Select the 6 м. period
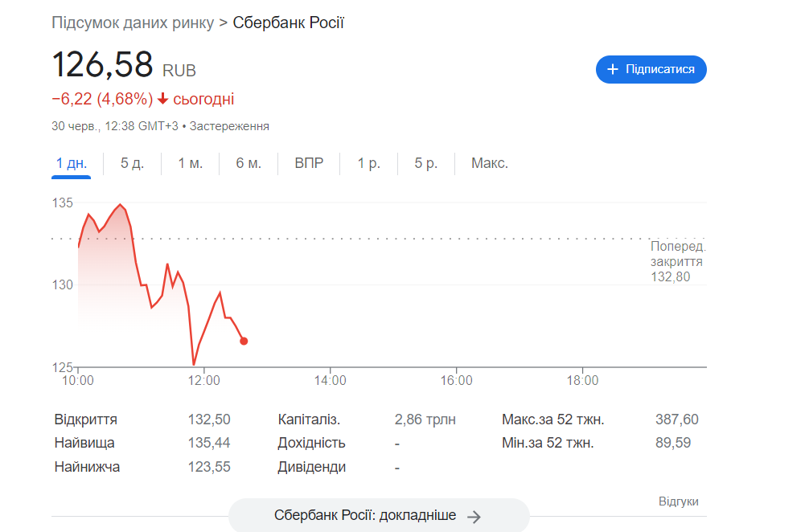Viewport: 805px width, 532px height. pos(248,162)
